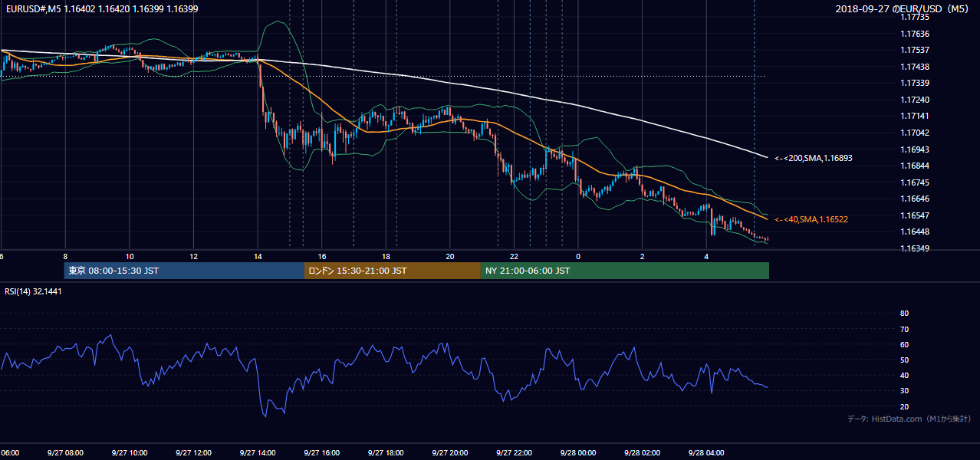The image size is (980, 460).
Task: Click the London 15:30-21:00 JST session bar
Action: coord(393,271)
